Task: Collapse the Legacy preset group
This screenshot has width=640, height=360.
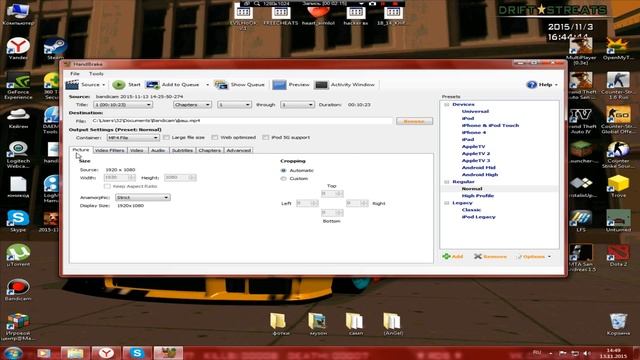Action: pyautogui.click(x=447, y=203)
